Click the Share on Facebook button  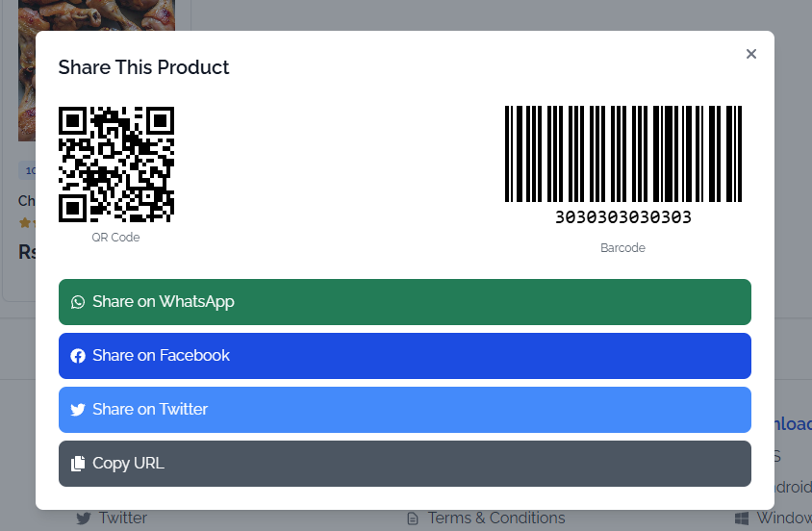pyautogui.click(x=405, y=356)
